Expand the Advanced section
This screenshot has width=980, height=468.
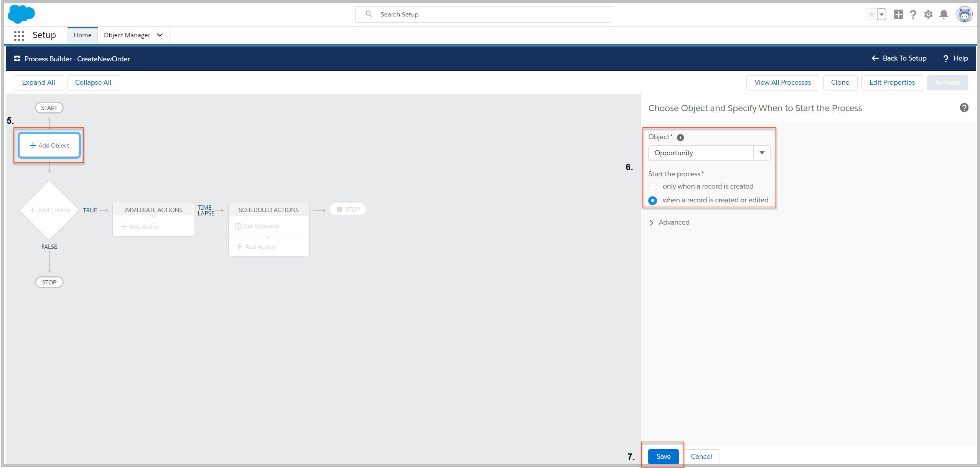(x=669, y=222)
